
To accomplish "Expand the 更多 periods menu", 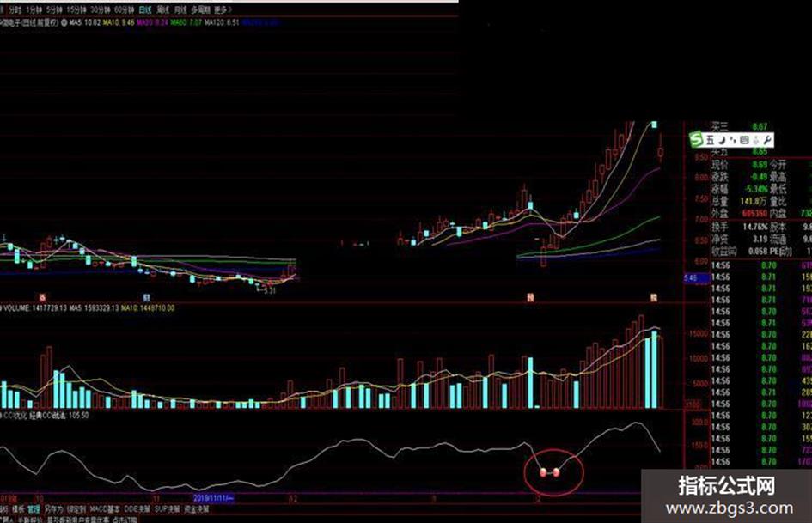I will 223,9.
